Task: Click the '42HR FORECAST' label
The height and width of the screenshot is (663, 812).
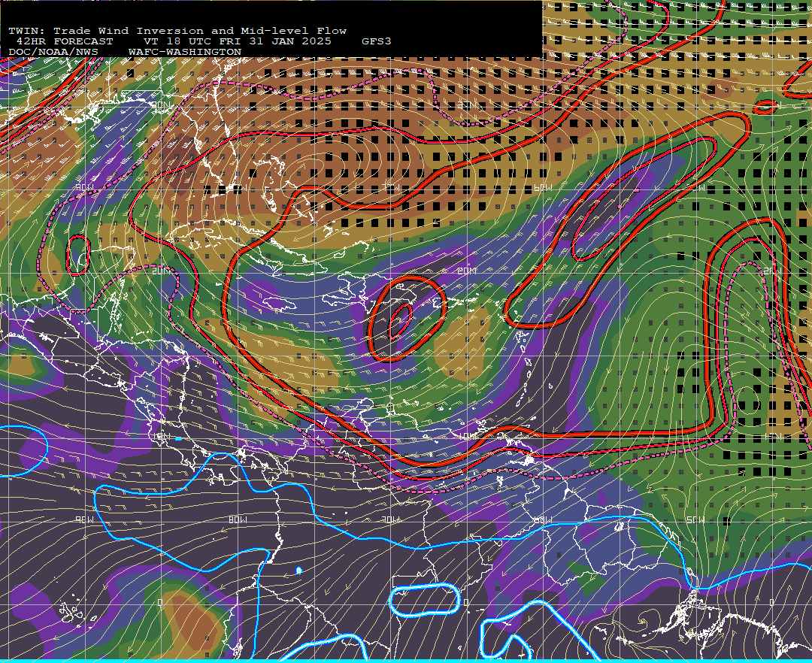Action: click(x=65, y=41)
